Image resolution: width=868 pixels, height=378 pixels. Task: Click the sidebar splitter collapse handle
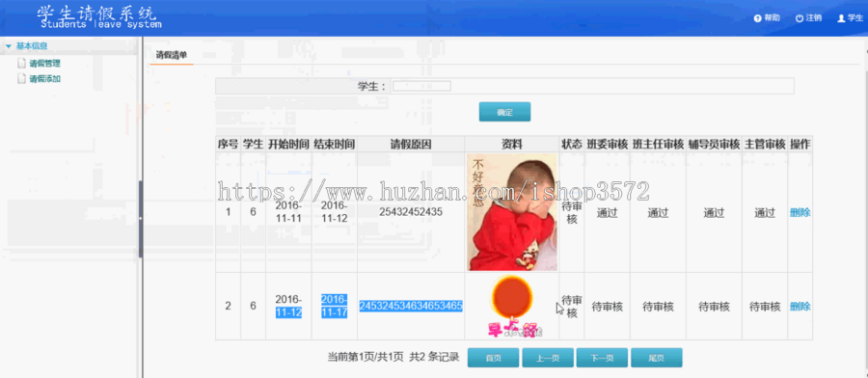coord(141,219)
